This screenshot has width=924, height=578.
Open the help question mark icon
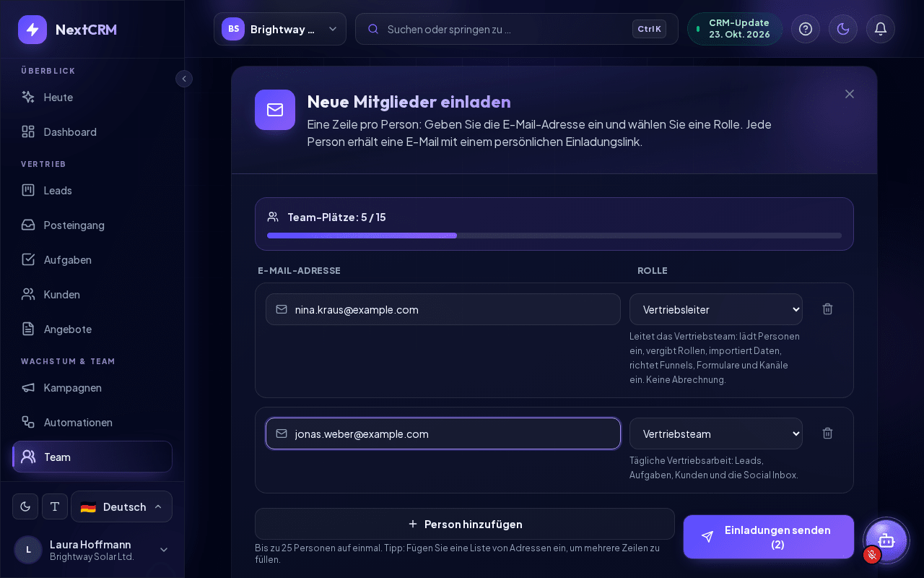[x=806, y=29]
